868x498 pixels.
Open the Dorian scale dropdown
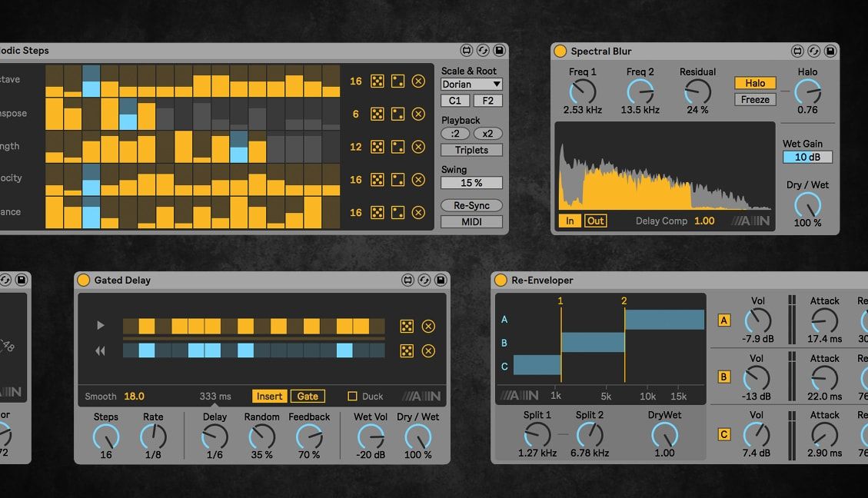pyautogui.click(x=471, y=84)
